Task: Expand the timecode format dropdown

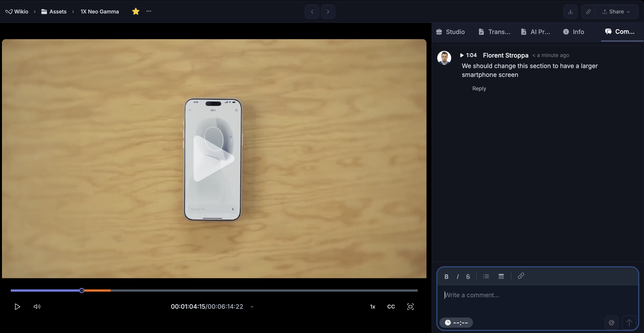Action: pos(252,307)
